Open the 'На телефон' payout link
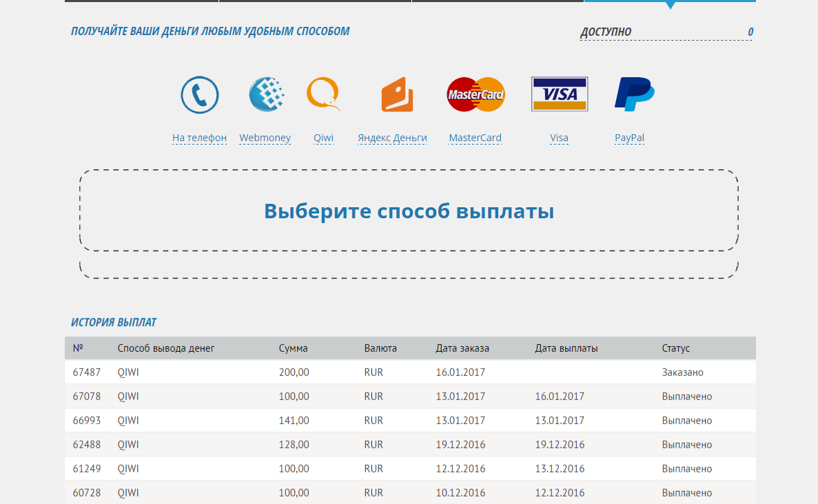The image size is (818, 504). (x=199, y=138)
